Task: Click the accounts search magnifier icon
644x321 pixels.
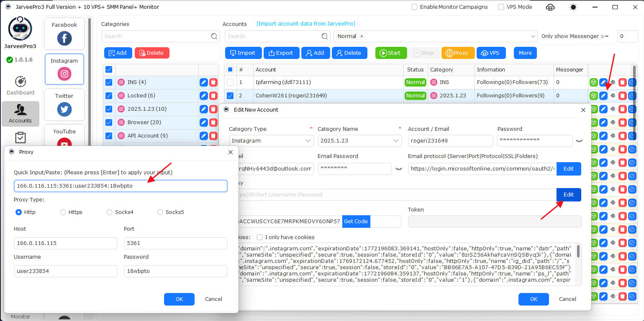Action: pos(325,36)
